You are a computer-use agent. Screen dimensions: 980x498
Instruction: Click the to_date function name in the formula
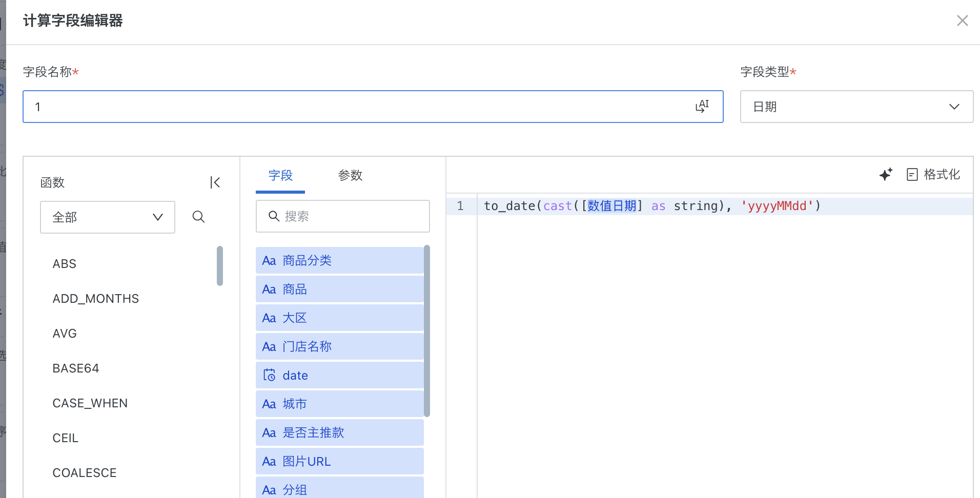(509, 206)
